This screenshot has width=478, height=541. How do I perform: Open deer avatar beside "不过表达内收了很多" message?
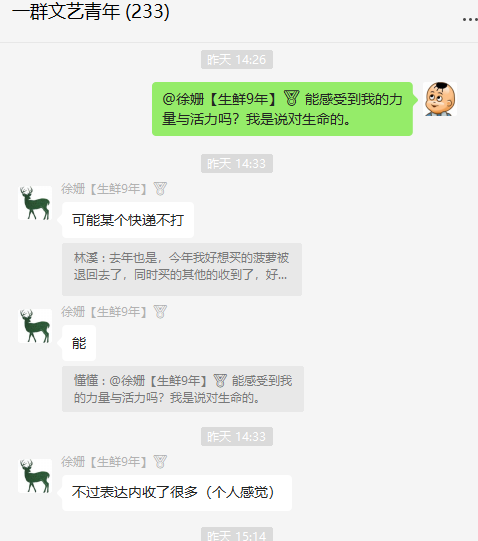pos(35,476)
